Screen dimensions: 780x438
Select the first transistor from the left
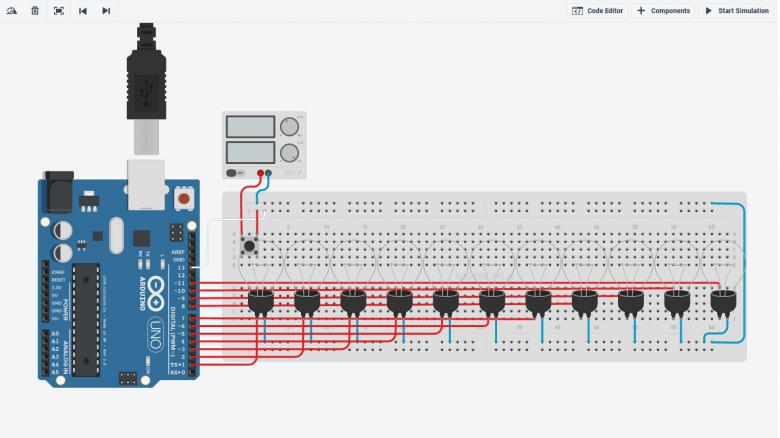(260, 303)
